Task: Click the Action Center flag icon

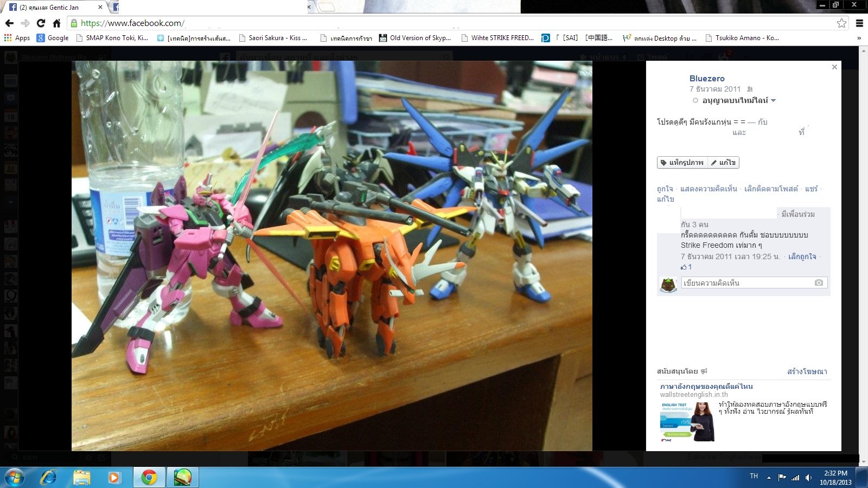Action: click(782, 477)
